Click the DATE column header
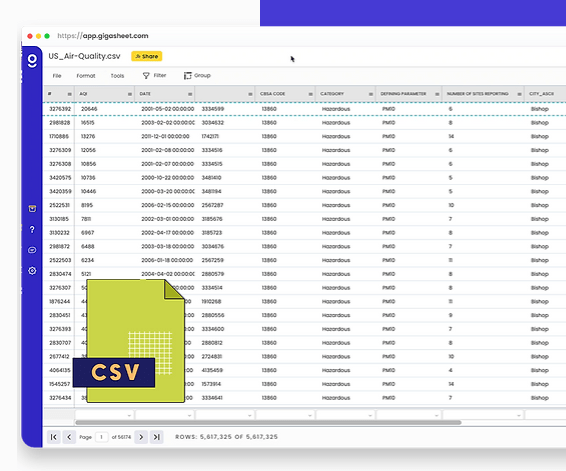Viewport: 566px width, 471px height. tap(165, 94)
